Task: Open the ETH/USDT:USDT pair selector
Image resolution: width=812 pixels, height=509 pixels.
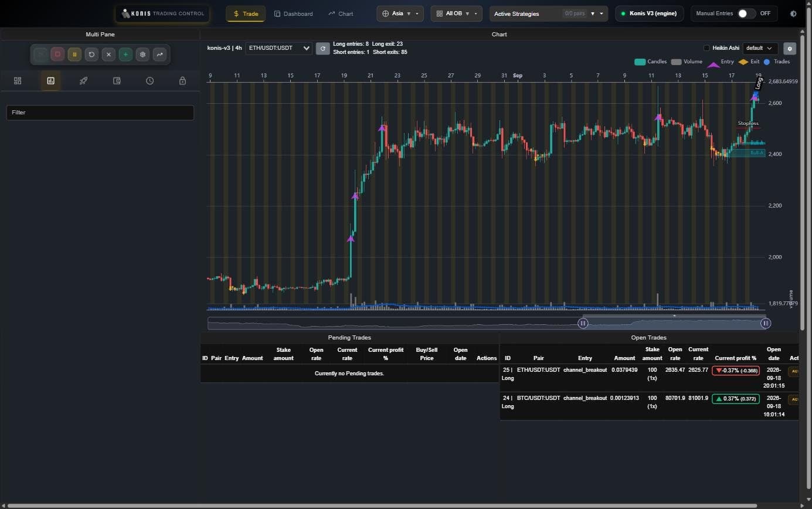Action: tap(278, 48)
